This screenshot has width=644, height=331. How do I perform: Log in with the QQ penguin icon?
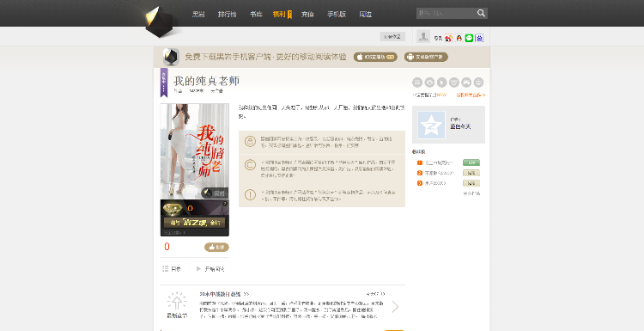pos(459,38)
